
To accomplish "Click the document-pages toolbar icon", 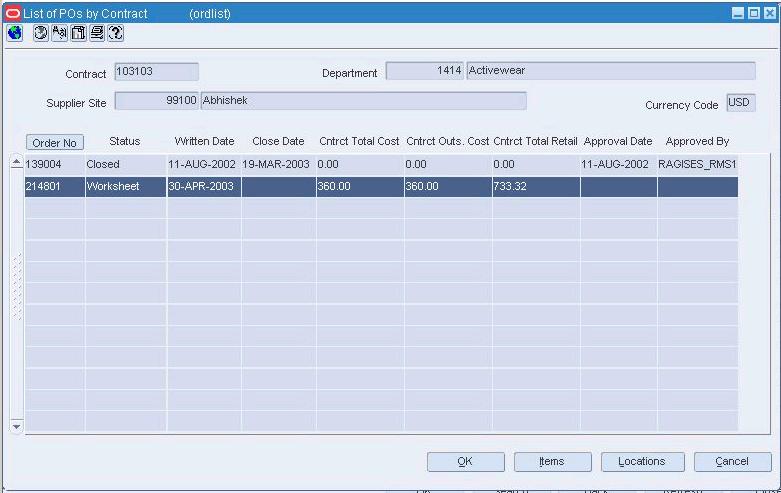I will coord(78,33).
